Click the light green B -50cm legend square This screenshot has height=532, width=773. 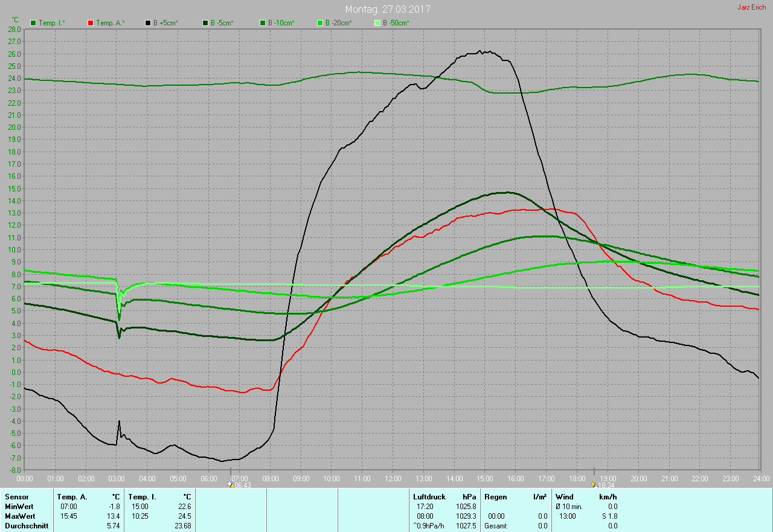(377, 23)
